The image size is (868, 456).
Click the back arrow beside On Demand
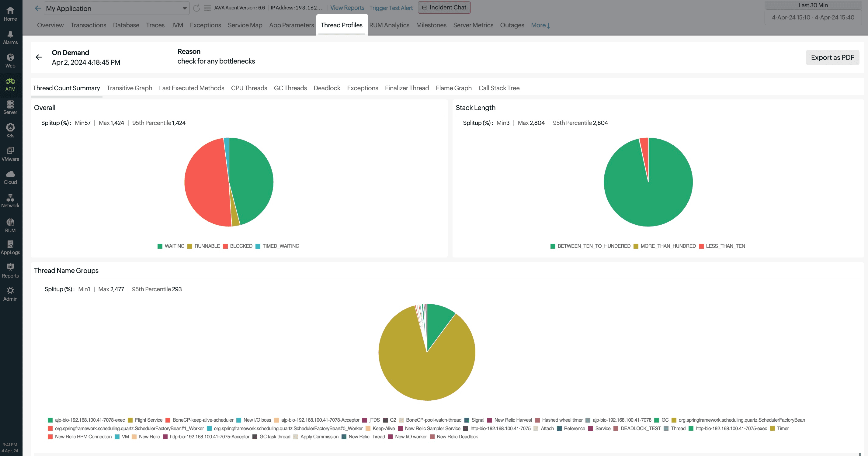(39, 57)
